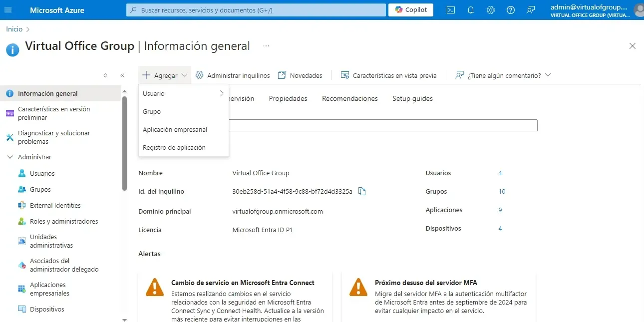The width and height of the screenshot is (644, 322).
Task: Open the Copilot button
Action: point(411,10)
